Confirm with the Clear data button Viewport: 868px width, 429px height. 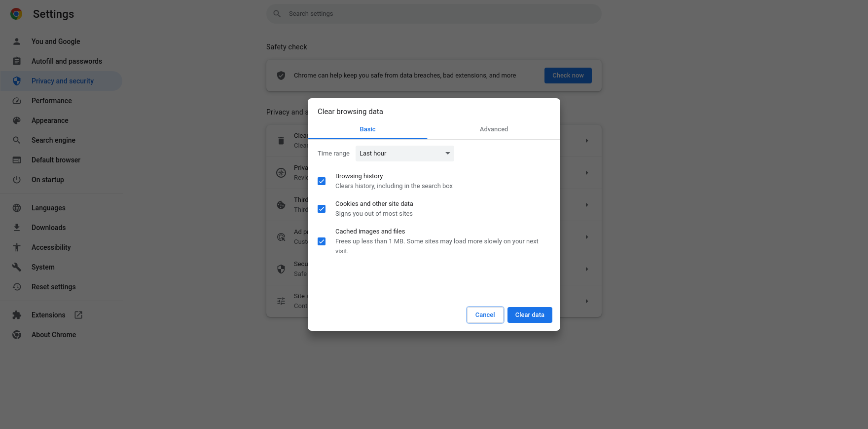point(530,315)
